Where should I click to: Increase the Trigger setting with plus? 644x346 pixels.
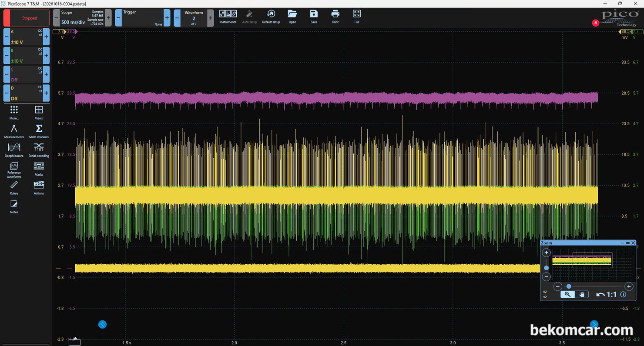(167, 18)
